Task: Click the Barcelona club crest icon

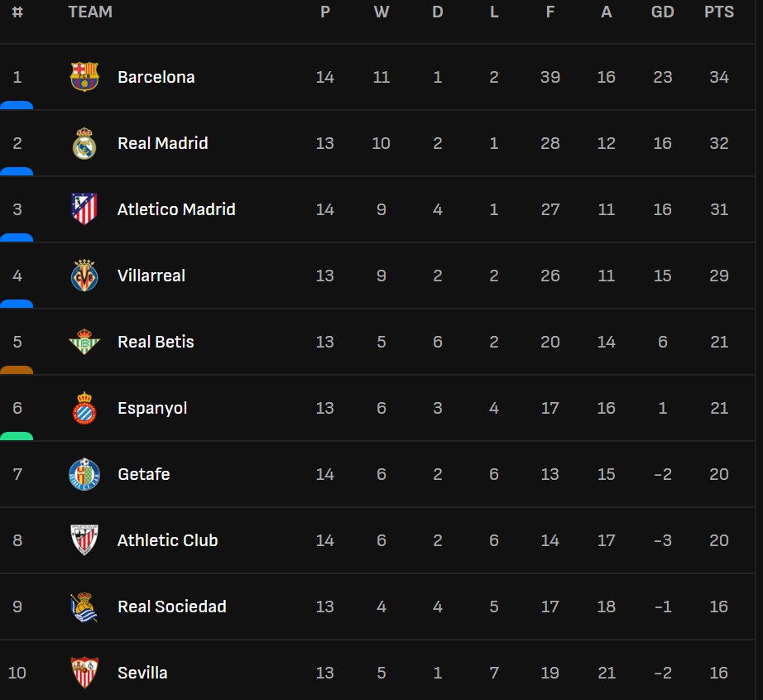Action: (x=84, y=77)
